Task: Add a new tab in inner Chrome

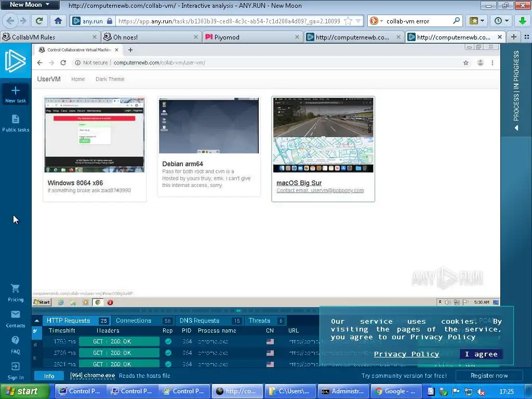Action: click(130, 50)
